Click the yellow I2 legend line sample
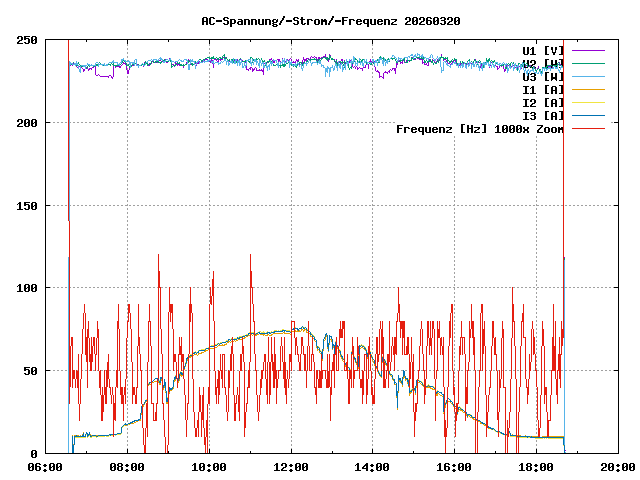Image resolution: width=640 pixels, height=480 pixels. (588, 102)
